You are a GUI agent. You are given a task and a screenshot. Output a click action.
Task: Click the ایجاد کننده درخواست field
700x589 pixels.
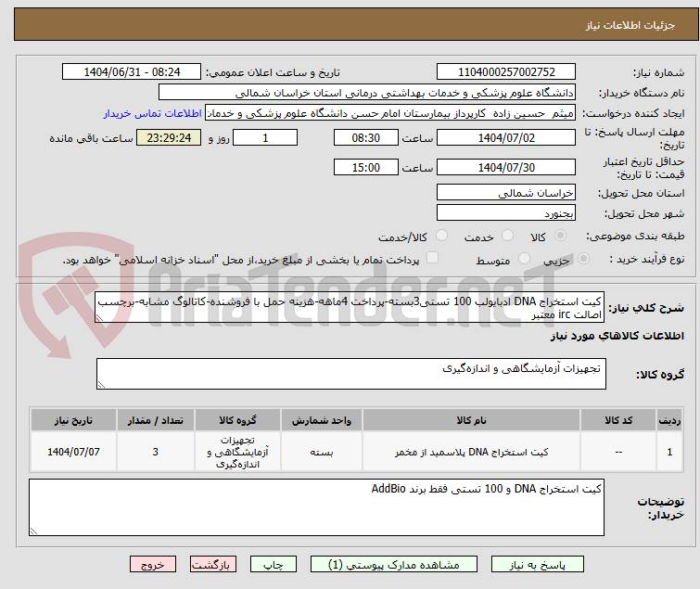(x=390, y=113)
